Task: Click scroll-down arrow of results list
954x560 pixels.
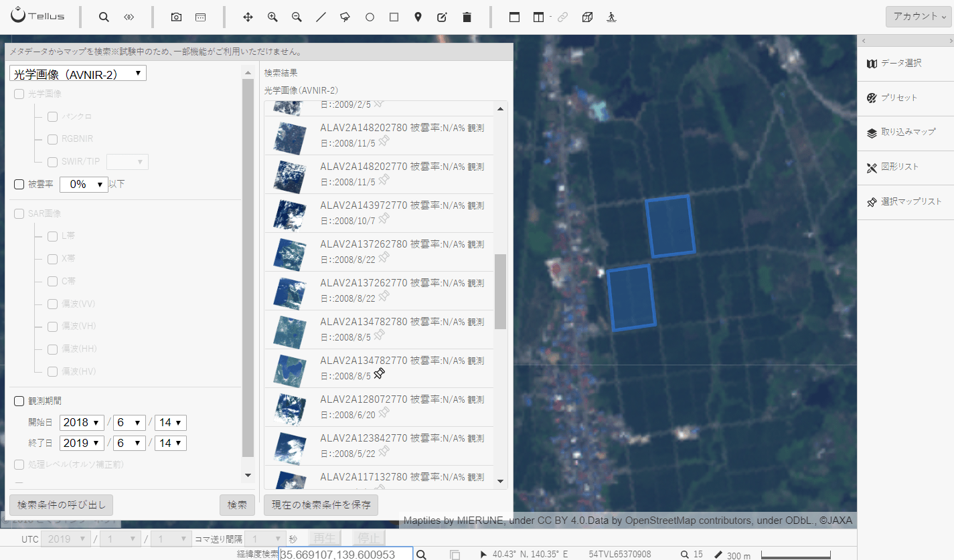Action: click(x=500, y=481)
